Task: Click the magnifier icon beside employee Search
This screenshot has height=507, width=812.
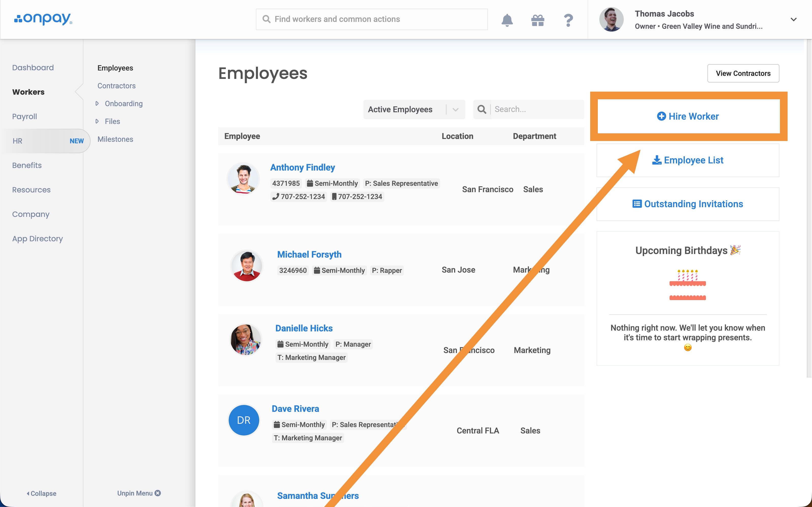Action: pos(482,109)
